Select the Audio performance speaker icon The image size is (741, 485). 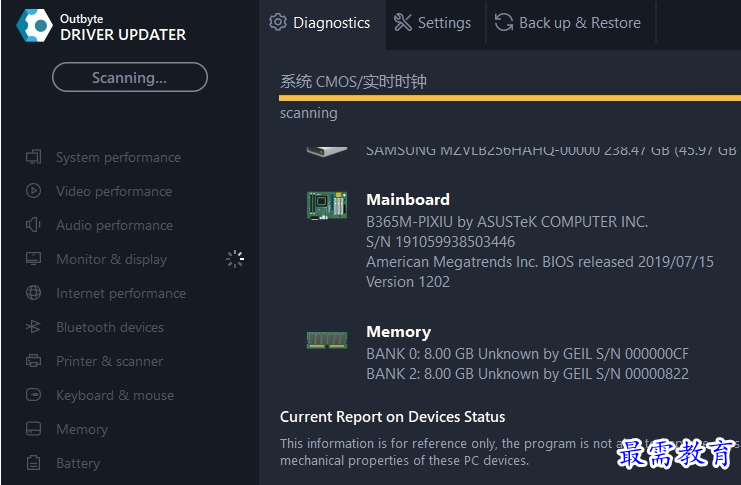point(34,225)
